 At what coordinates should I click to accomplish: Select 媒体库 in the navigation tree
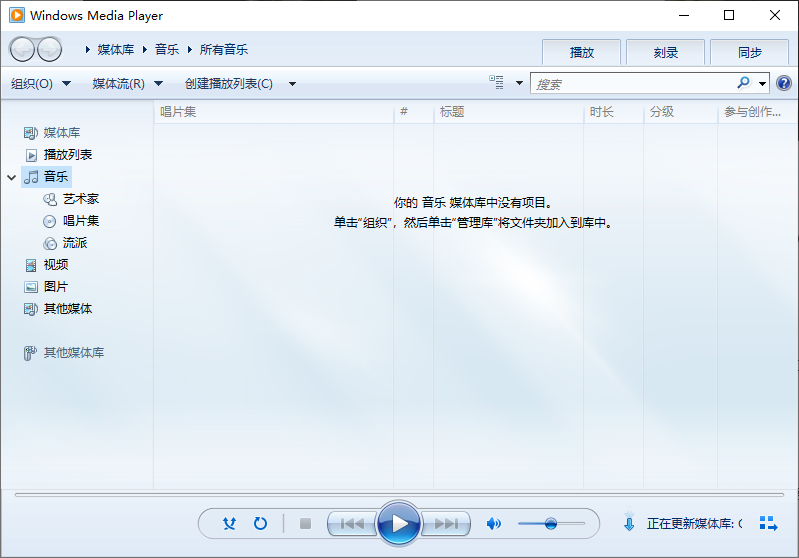coord(52,133)
